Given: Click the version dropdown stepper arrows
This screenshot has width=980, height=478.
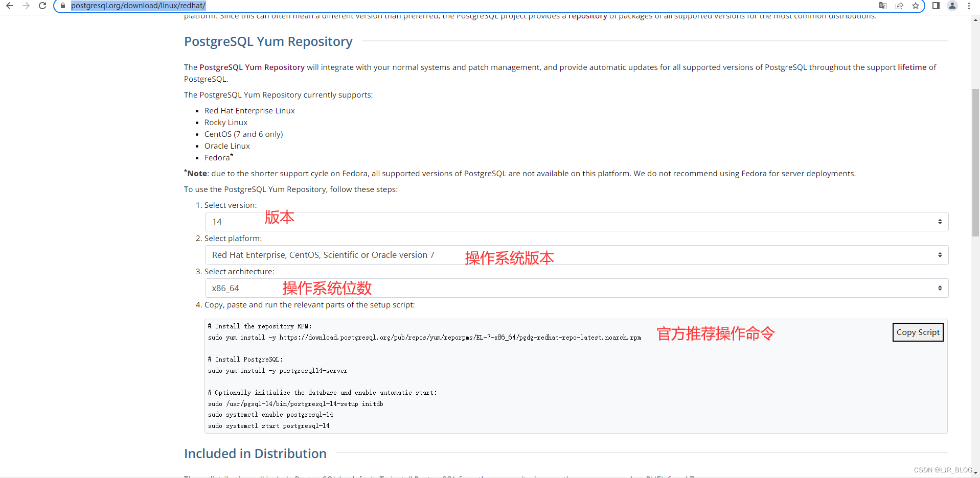Looking at the screenshot, I should pyautogui.click(x=940, y=221).
